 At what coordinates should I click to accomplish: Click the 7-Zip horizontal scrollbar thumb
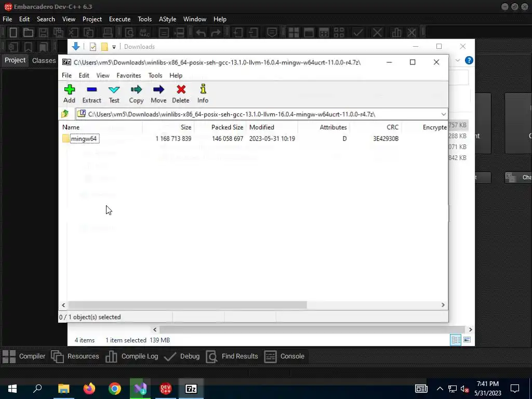pyautogui.click(x=187, y=305)
